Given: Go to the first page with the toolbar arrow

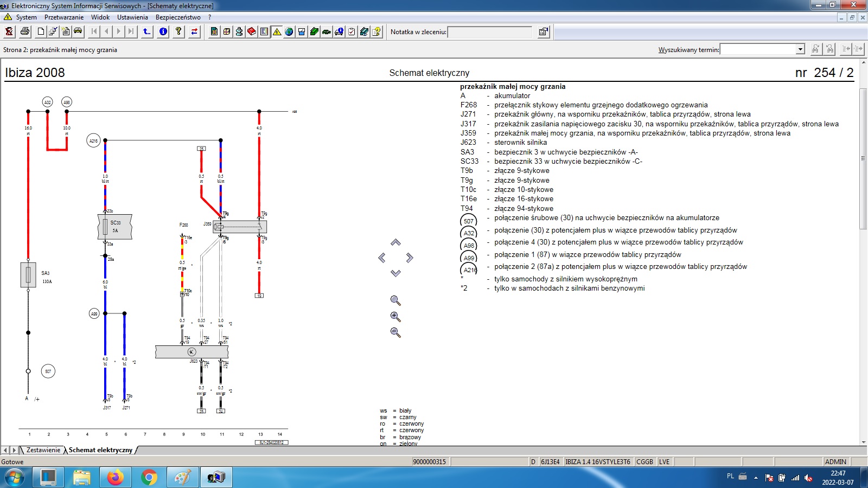Looking at the screenshot, I should pyautogui.click(x=94, y=31).
